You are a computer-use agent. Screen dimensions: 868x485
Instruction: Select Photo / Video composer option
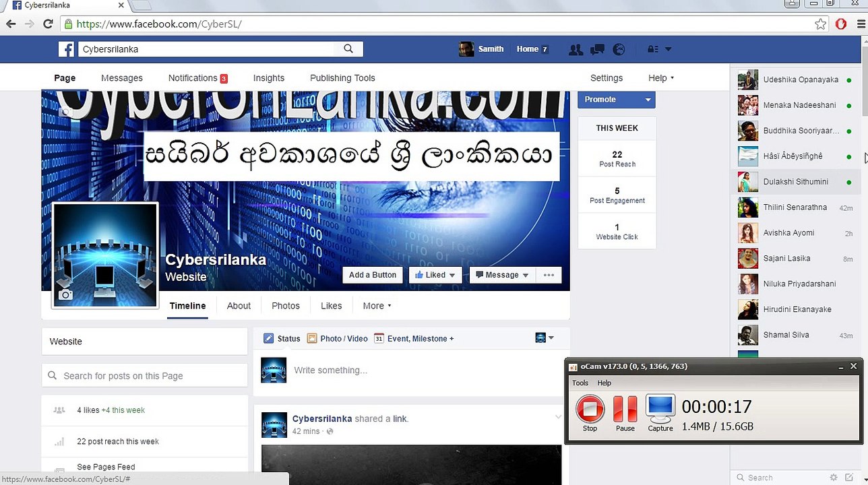[338, 339]
